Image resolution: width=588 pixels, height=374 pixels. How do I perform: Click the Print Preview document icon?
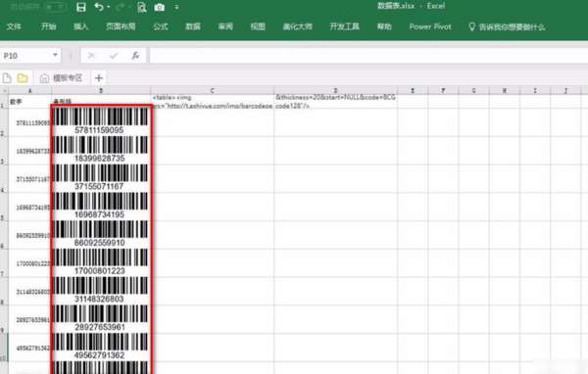click(142, 7)
